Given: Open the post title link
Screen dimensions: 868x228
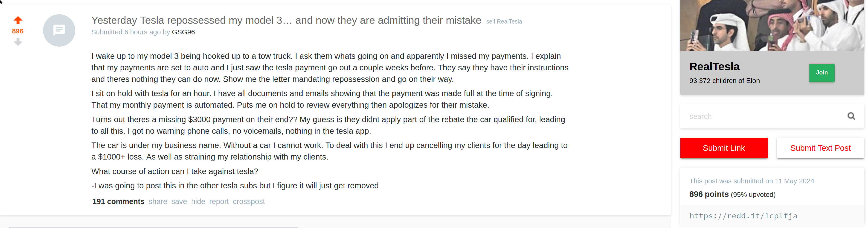Looking at the screenshot, I should click(286, 20).
